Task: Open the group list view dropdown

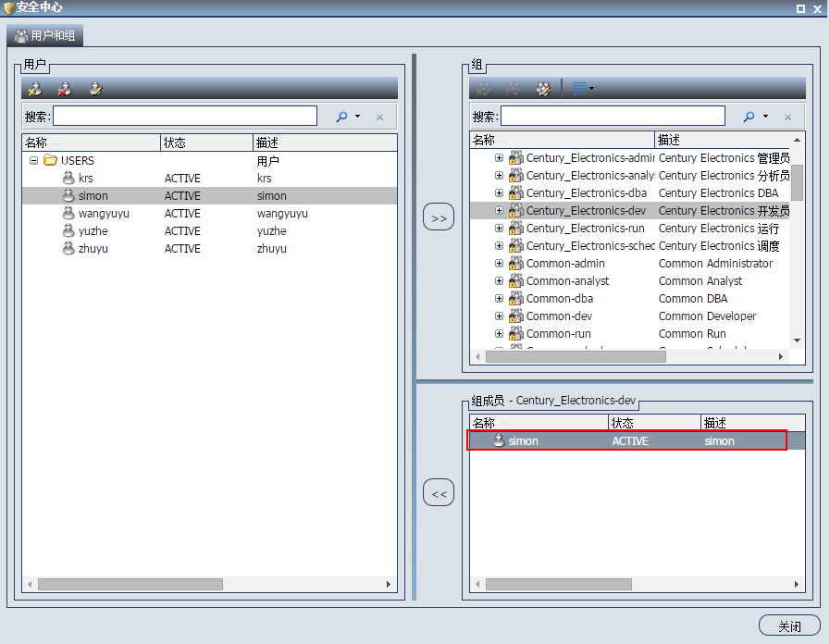Action: (583, 89)
